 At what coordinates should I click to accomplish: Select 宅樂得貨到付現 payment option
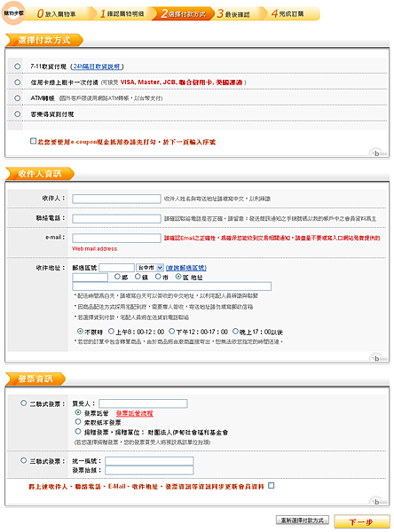[18, 114]
